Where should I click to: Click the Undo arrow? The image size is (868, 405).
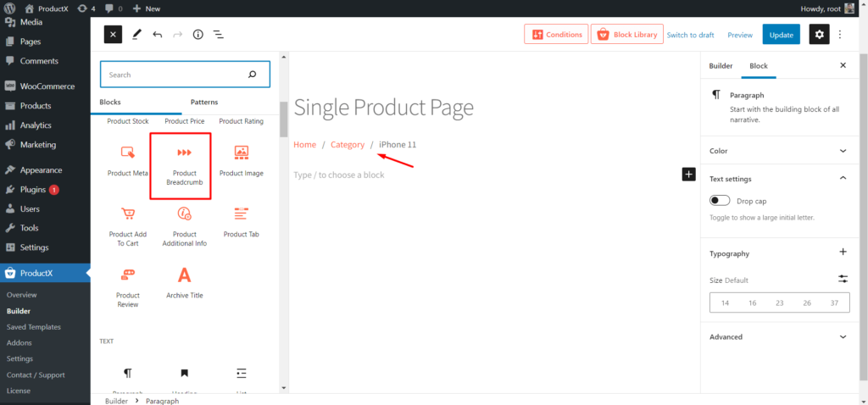pyautogui.click(x=157, y=34)
